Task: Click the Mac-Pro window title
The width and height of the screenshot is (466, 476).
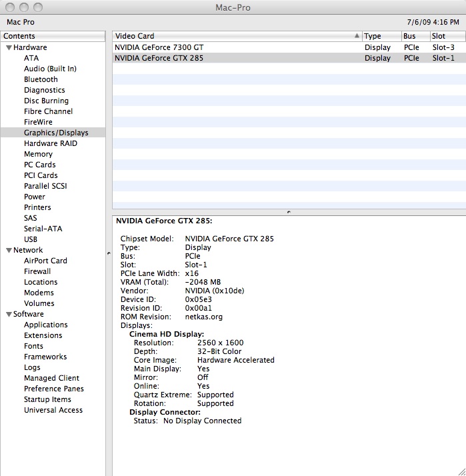Action: (x=233, y=7)
